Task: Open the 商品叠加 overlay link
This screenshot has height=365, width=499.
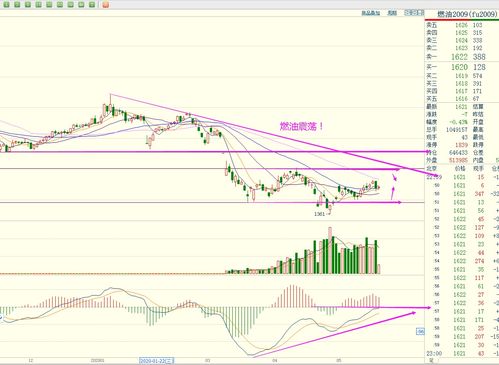Action: pyautogui.click(x=371, y=13)
